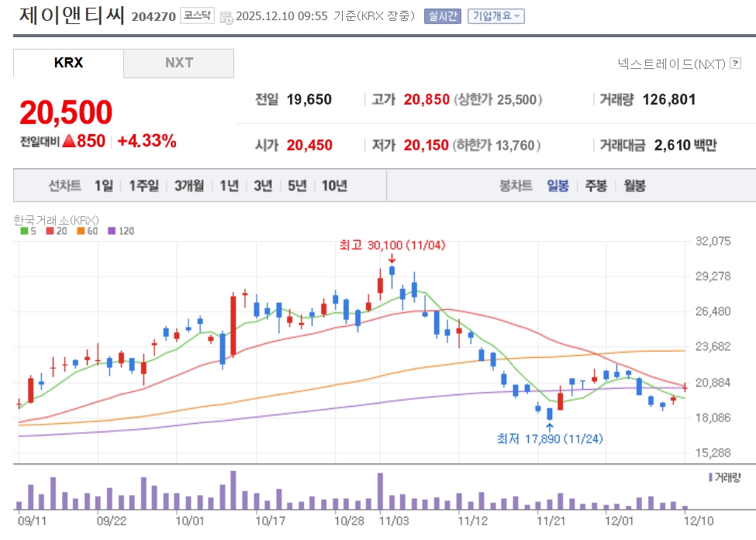
Task: Click the 하한가 13,760 text
Action: (496, 145)
